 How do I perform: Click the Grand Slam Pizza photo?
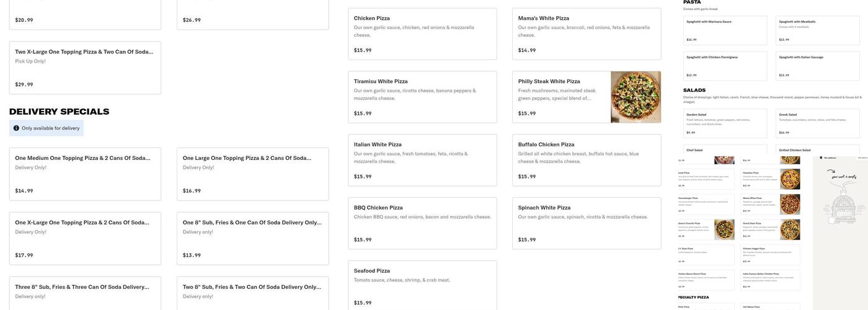click(x=790, y=229)
